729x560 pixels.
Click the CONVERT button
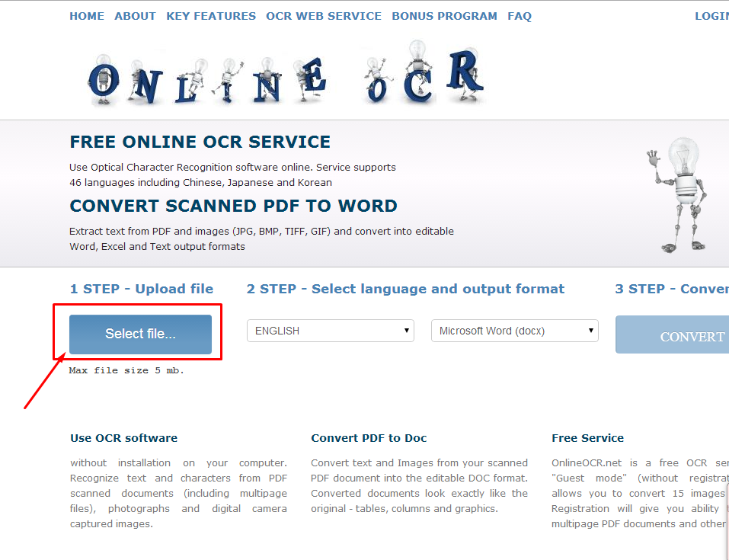coord(673,335)
